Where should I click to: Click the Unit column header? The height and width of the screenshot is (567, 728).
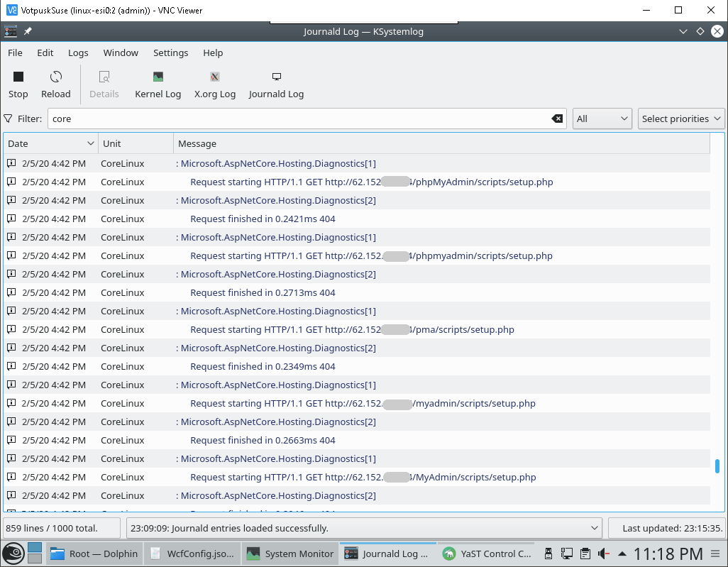(136, 143)
